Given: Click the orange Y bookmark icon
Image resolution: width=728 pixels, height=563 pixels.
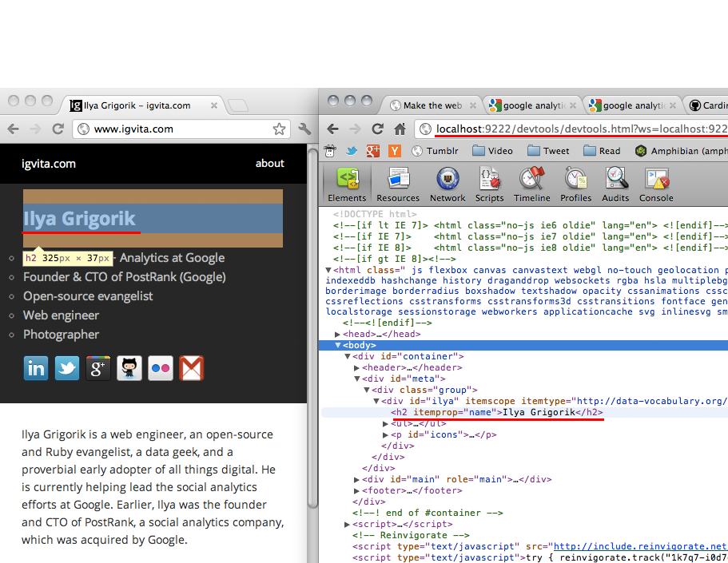Looking at the screenshot, I should click(395, 151).
